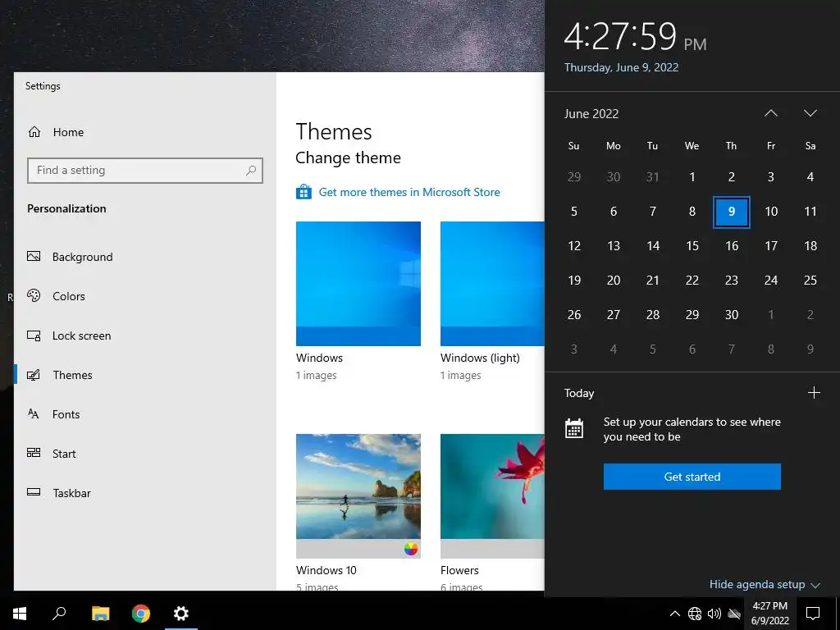Apply the Flowers theme thumbnail

492,495
